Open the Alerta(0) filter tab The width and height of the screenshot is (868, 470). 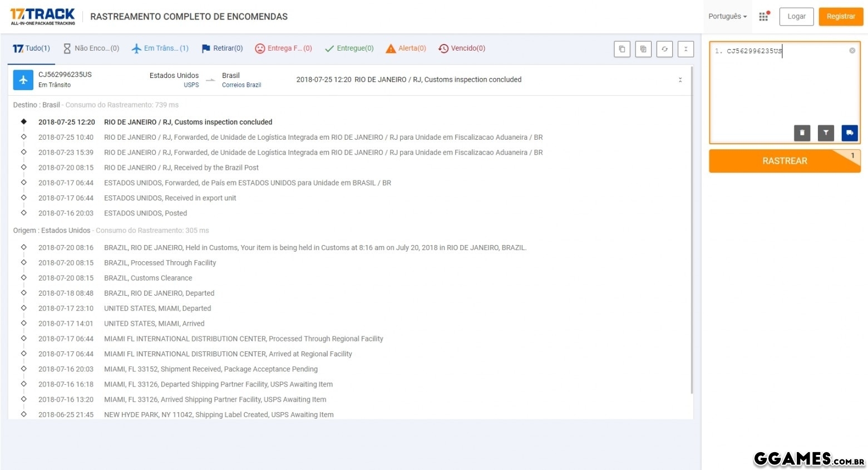click(x=406, y=48)
